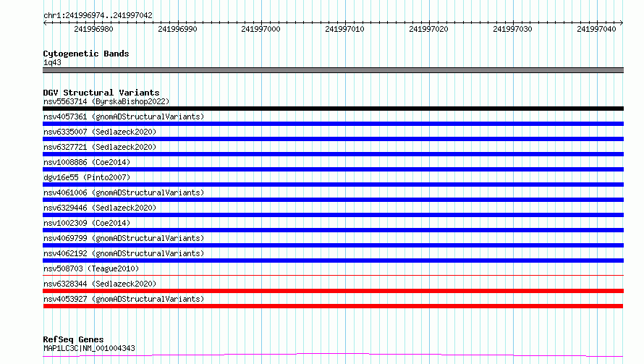
Task: Click MAP1LC3C|NM_001004343 gene label
Action: click(x=89, y=348)
